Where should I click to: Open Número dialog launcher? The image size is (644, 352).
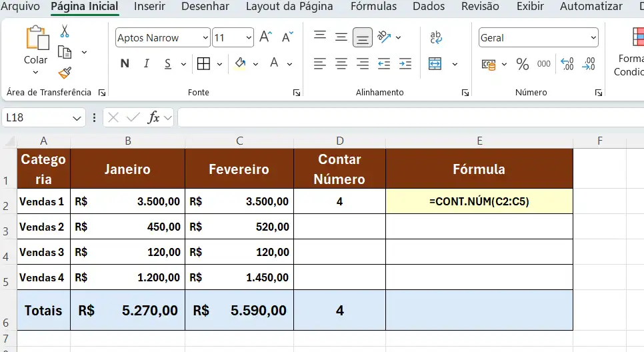point(599,93)
